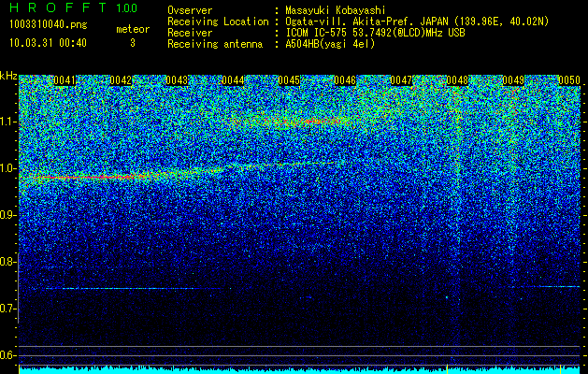Click the 0044 time marker
This screenshot has width=588, height=374.
point(233,80)
